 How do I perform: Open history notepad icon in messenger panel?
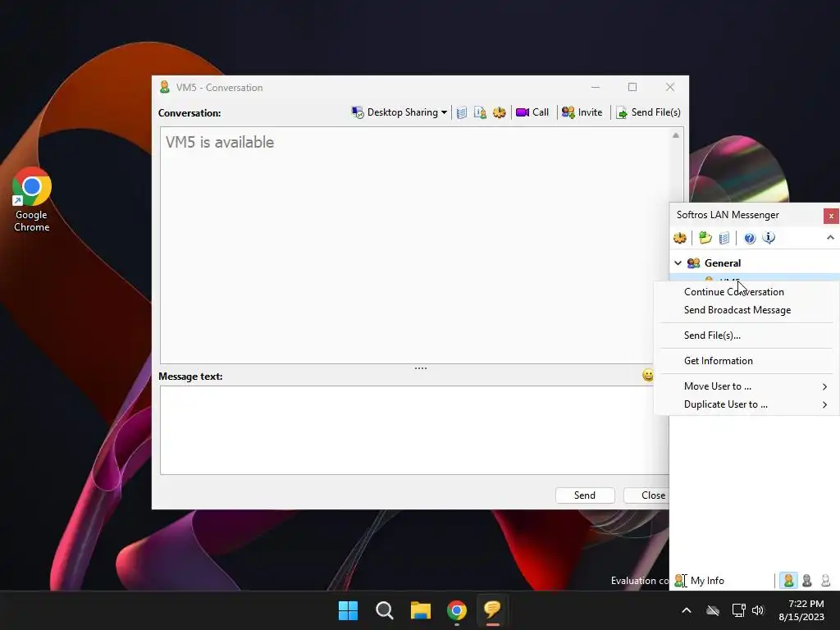pyautogui.click(x=724, y=238)
